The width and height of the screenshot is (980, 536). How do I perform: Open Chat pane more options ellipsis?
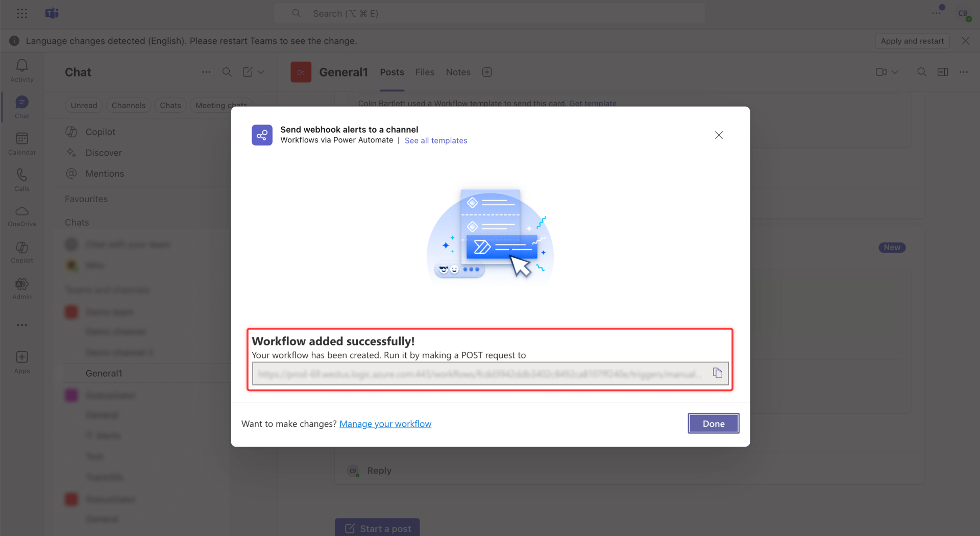[206, 72]
